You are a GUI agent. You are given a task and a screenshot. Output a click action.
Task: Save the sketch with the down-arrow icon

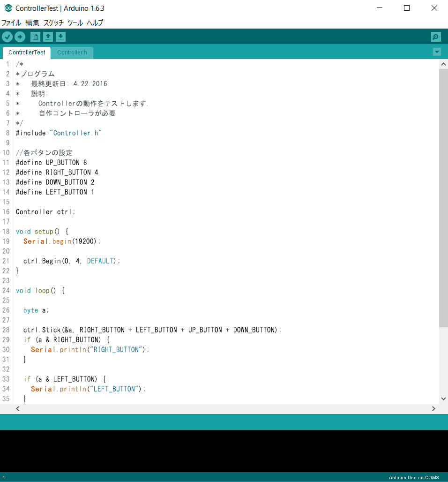click(x=60, y=37)
